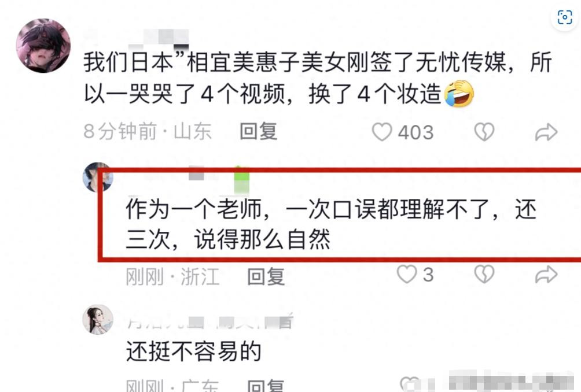Share the Zhejiang comment via arrow icon
The image size is (581, 392).
pos(546,275)
